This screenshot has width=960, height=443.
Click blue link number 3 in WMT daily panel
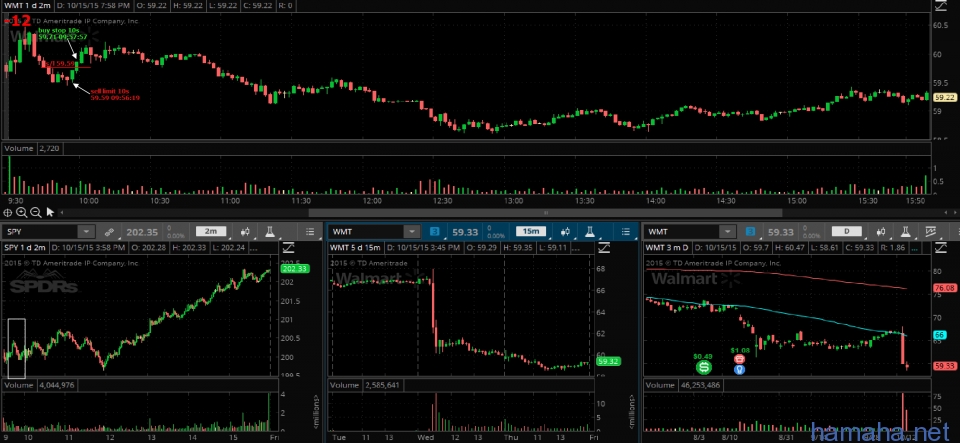pos(751,232)
